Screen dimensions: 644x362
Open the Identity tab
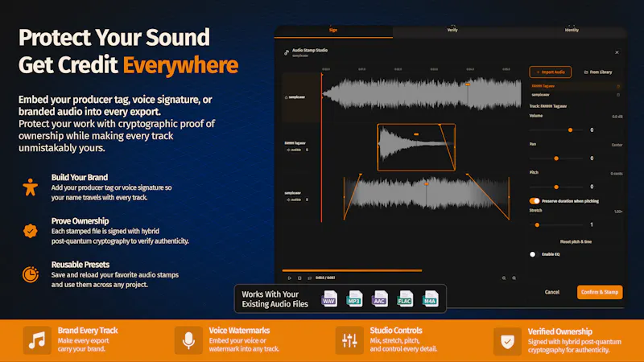point(572,30)
